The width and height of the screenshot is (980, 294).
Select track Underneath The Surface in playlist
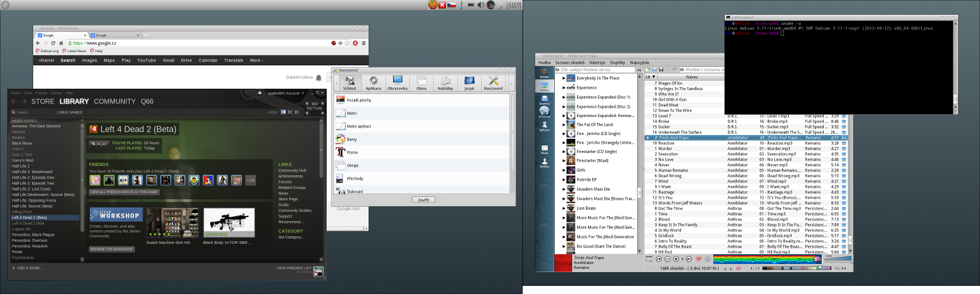(680, 132)
